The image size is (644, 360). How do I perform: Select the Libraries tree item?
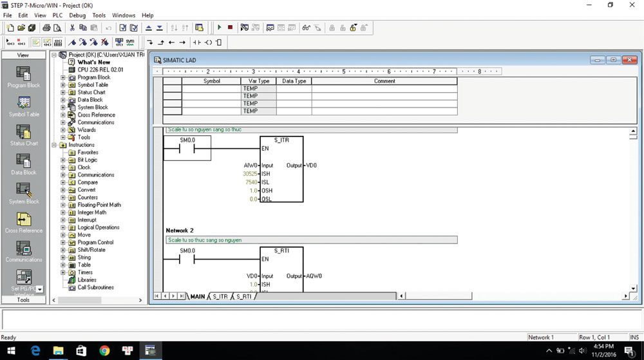click(87, 280)
